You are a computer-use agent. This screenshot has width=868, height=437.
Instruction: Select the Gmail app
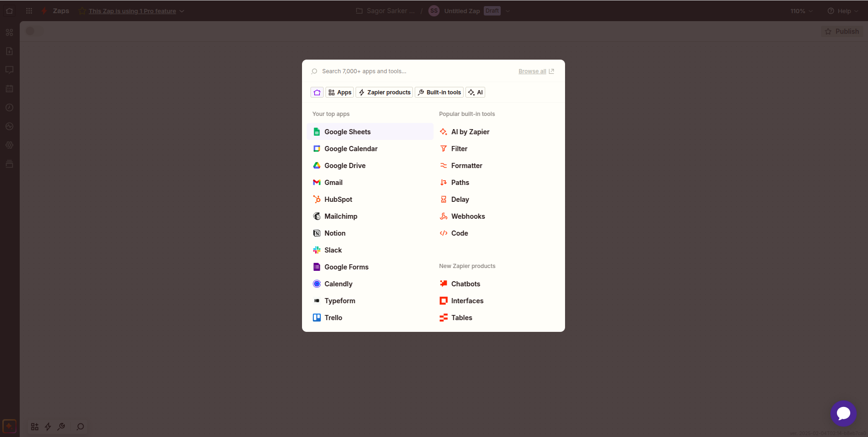(370, 183)
